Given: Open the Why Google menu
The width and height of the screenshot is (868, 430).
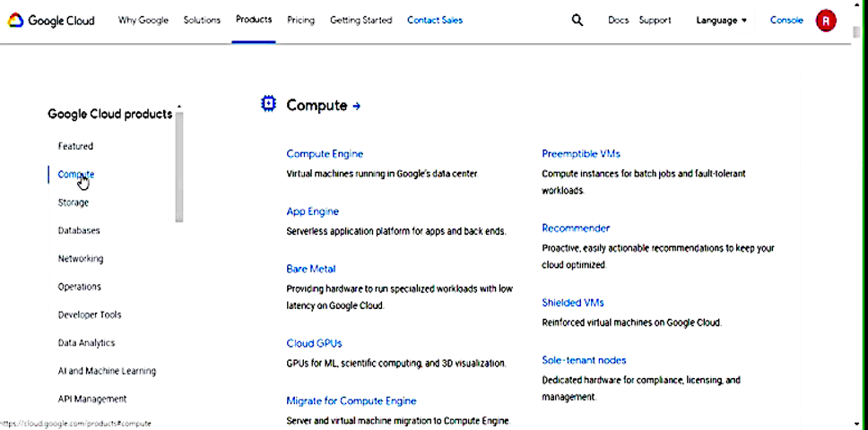Looking at the screenshot, I should coord(143,20).
